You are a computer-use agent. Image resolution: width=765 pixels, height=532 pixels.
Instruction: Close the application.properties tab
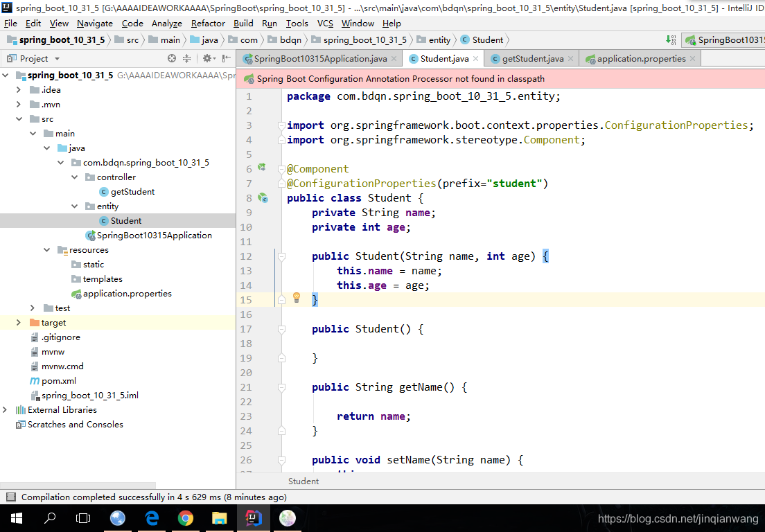692,58
